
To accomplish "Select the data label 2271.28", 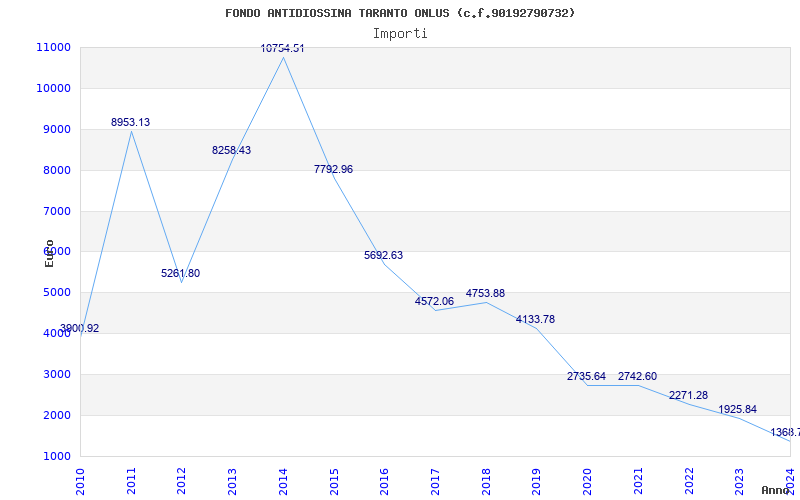I will tap(688, 395).
